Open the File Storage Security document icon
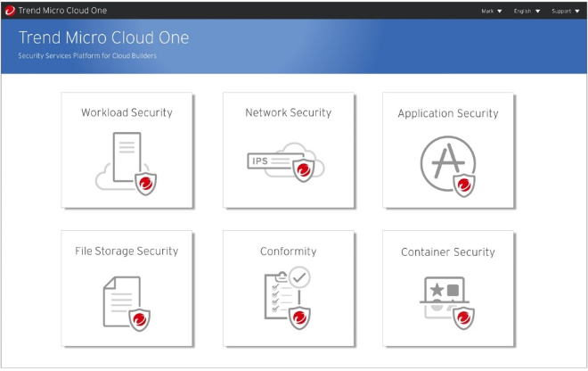Viewport: 588px width, 371px height. tap(127, 303)
